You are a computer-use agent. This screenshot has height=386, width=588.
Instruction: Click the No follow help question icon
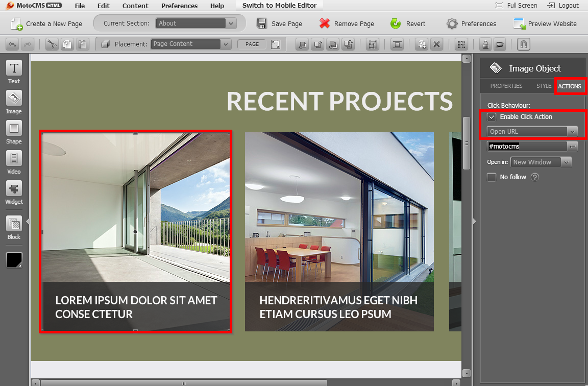point(535,177)
